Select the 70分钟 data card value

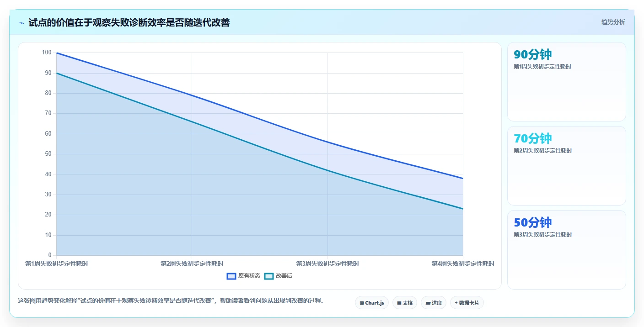(x=532, y=138)
